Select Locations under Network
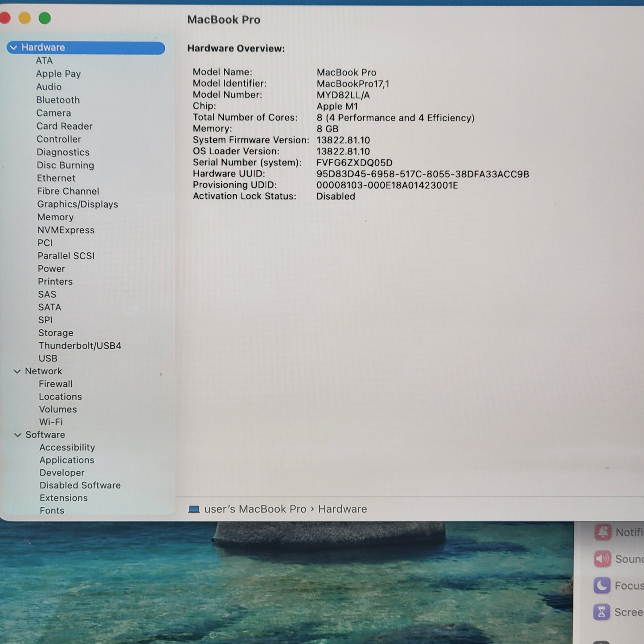 pyautogui.click(x=60, y=397)
